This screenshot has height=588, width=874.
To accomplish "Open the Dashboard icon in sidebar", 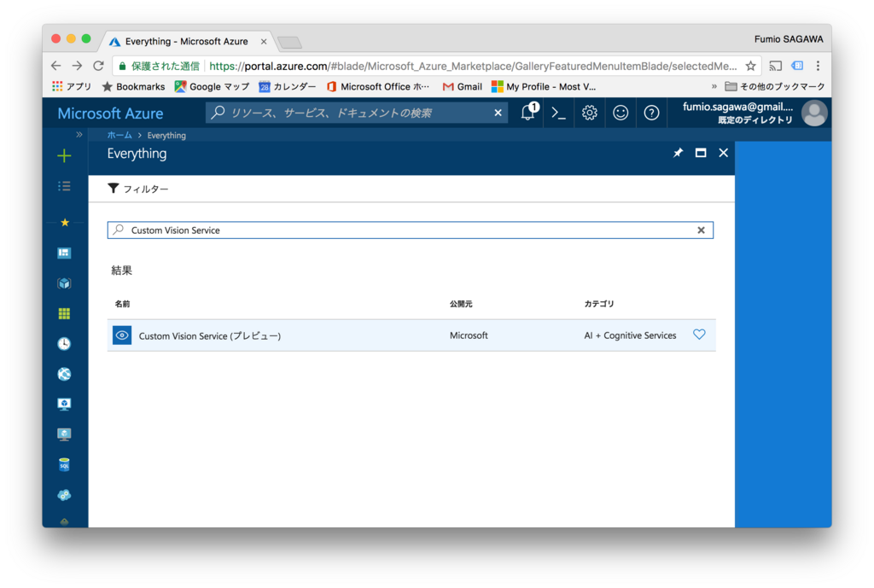I will (x=64, y=253).
